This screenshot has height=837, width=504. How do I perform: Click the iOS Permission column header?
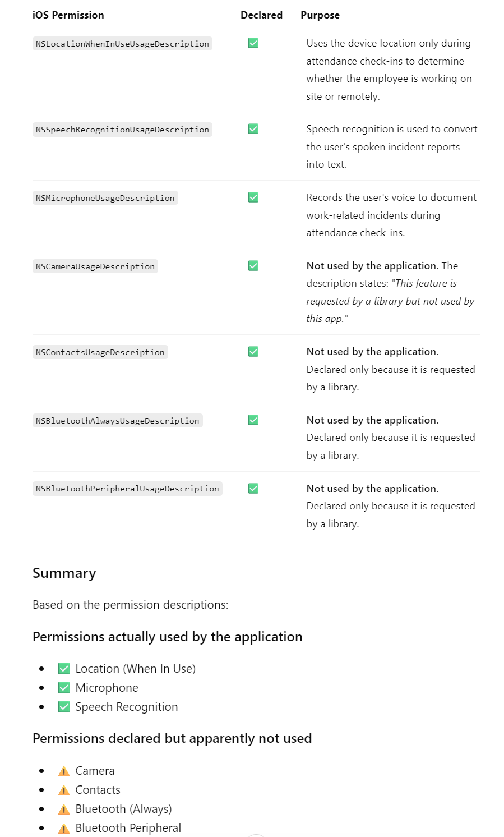pyautogui.click(x=68, y=15)
